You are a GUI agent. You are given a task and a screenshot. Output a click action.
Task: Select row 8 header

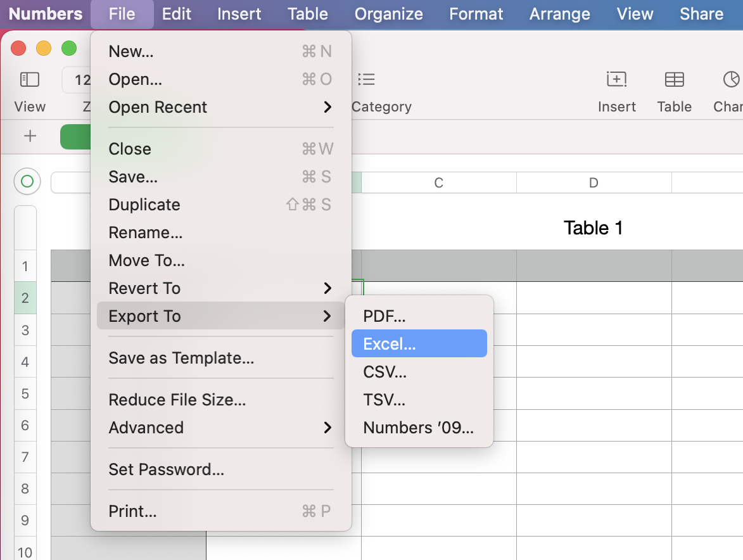(x=25, y=489)
